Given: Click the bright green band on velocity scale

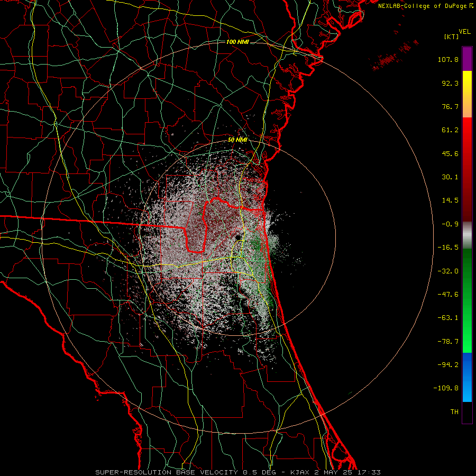Looking at the screenshot, I should tap(467, 300).
